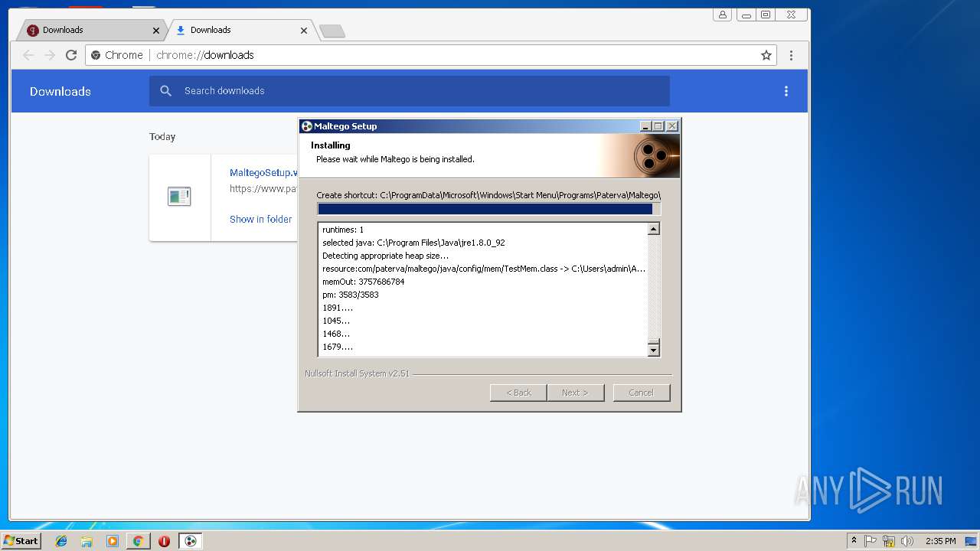
Task: Click the Action Center flag icon
Action: click(x=871, y=541)
